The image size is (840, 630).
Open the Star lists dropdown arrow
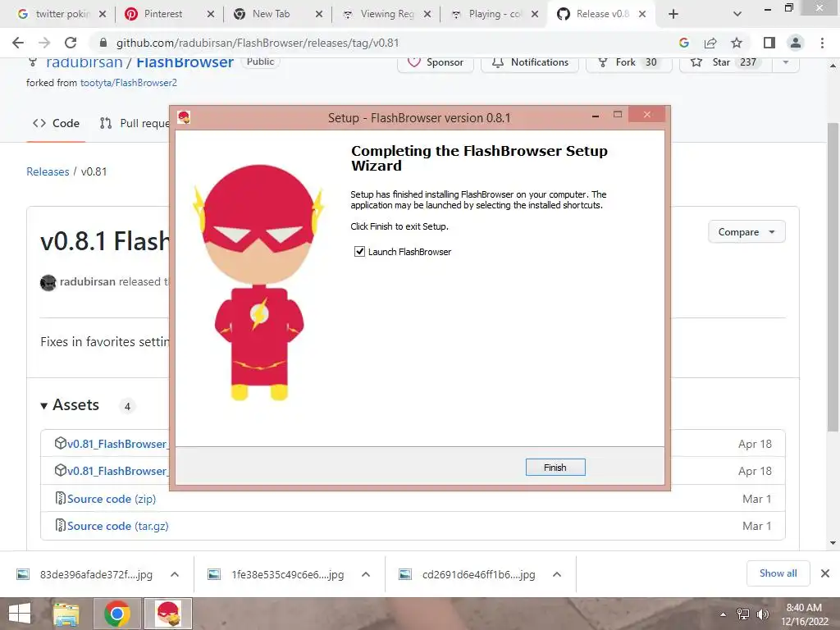point(785,62)
